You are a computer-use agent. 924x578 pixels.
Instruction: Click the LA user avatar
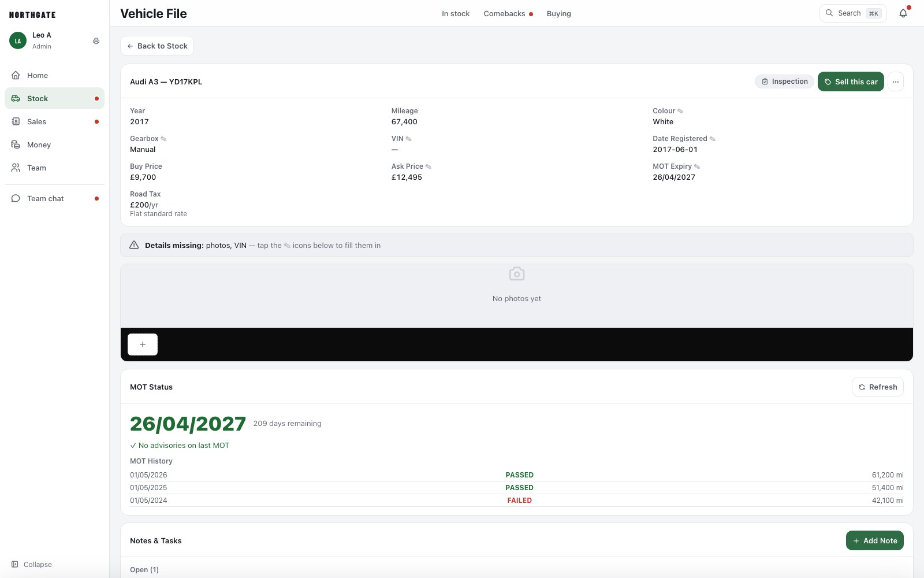pyautogui.click(x=18, y=40)
